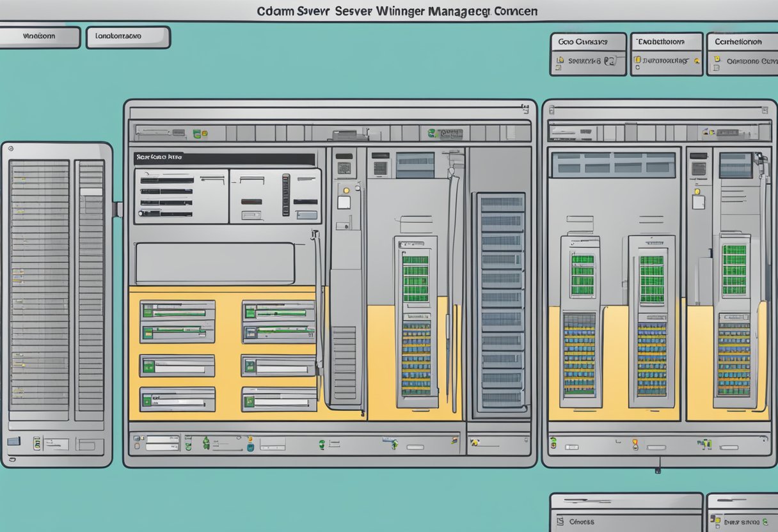Toggle the white checkbox on right window tower
This screenshot has height=532, width=778.
tap(698, 202)
